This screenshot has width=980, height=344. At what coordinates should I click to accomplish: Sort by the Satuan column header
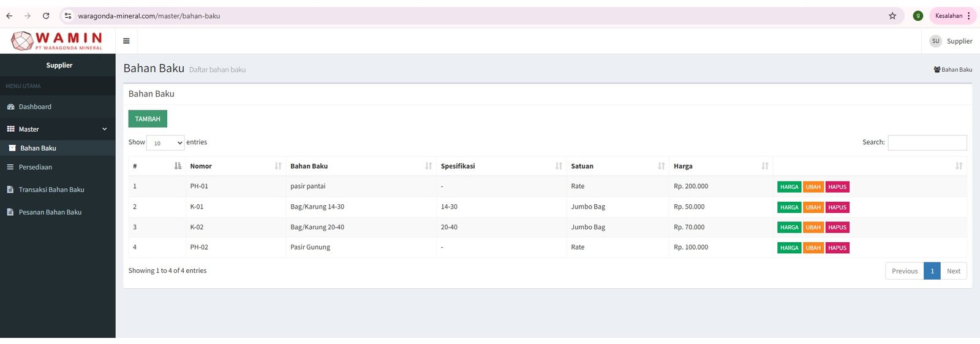coord(618,166)
